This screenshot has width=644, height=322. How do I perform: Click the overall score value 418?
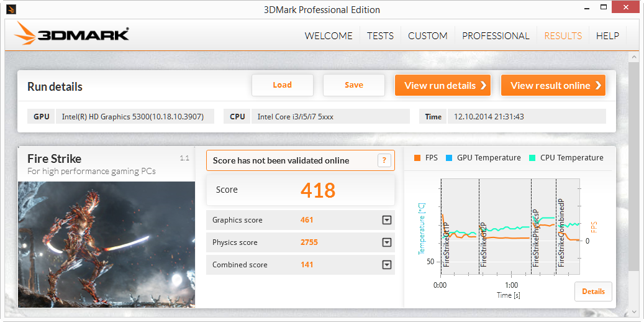point(318,190)
